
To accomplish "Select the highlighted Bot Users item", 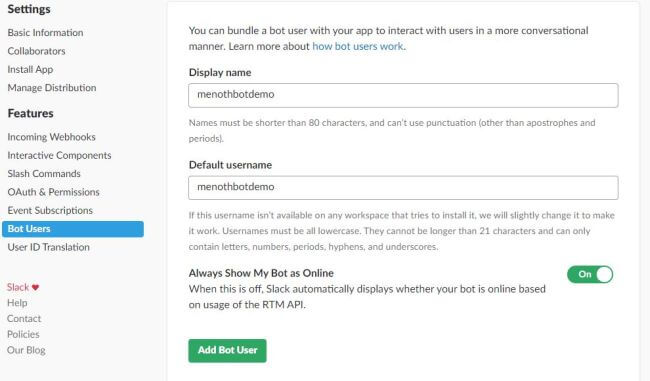I will [x=73, y=229].
